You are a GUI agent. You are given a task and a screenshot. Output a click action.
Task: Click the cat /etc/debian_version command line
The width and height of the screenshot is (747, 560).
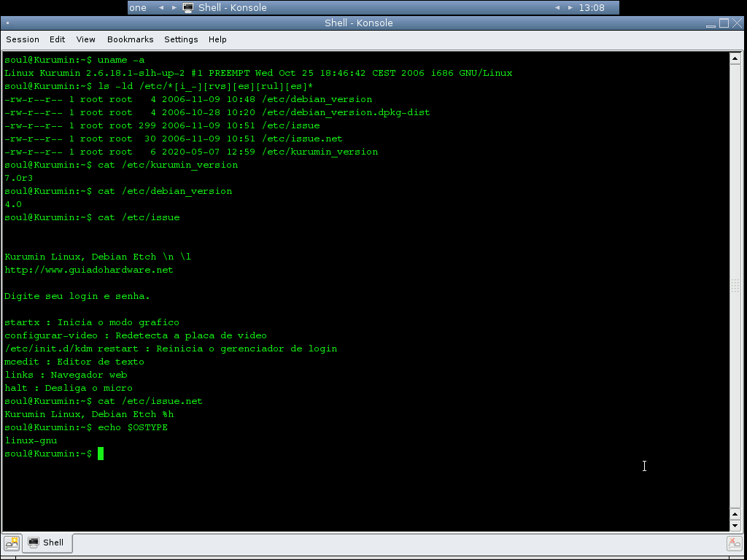[118, 192]
